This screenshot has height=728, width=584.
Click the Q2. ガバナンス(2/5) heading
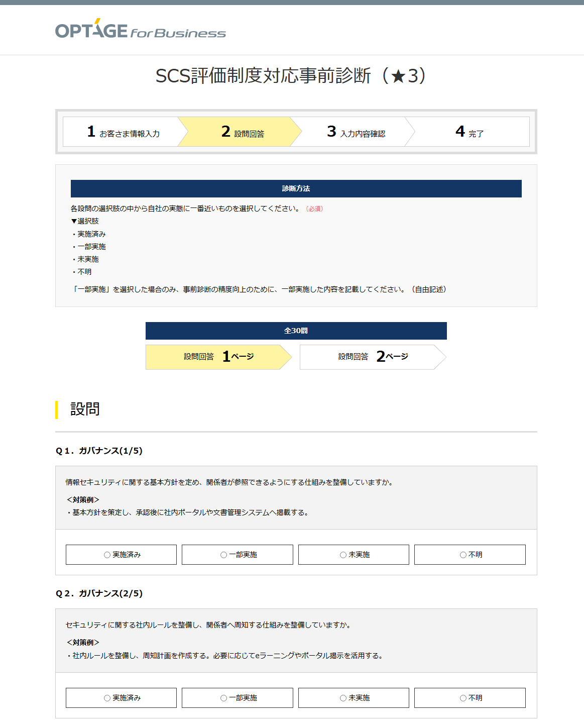click(x=99, y=593)
